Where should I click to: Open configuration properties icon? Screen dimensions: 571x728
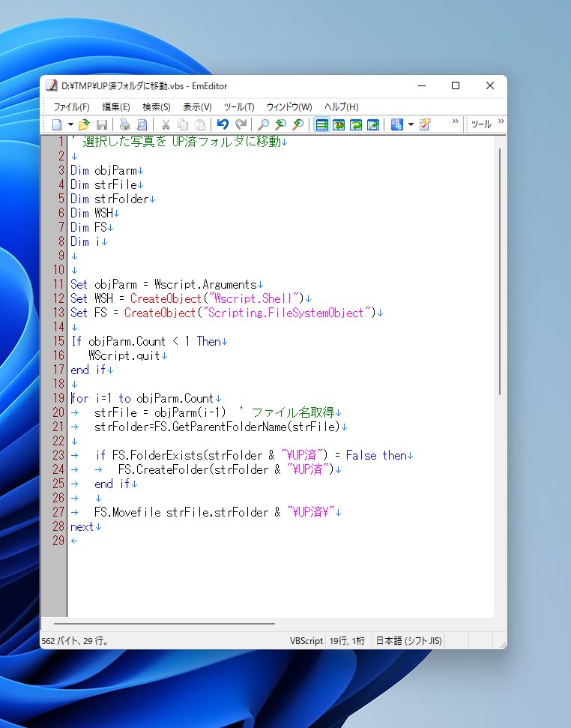tap(396, 124)
